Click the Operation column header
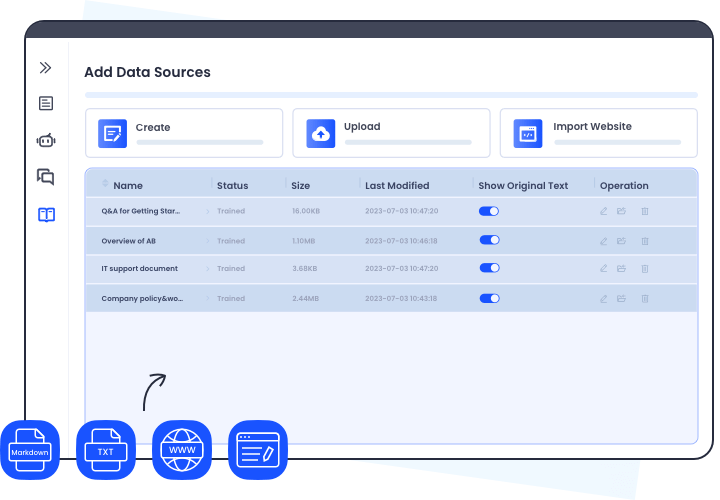 coord(624,185)
